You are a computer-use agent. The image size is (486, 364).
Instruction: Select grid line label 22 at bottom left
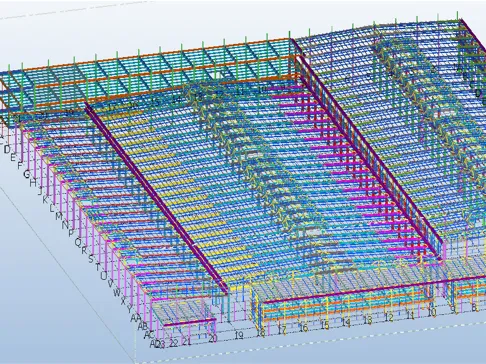click(173, 343)
